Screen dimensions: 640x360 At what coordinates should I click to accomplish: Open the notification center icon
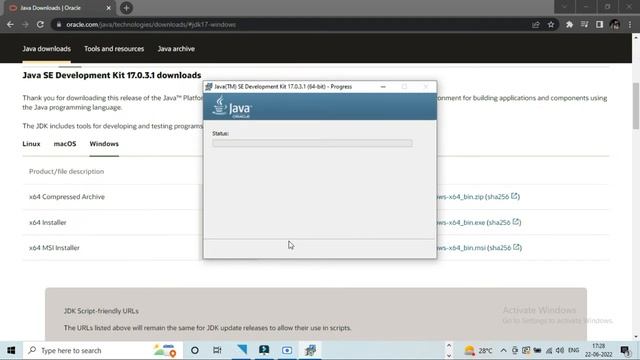(625, 350)
